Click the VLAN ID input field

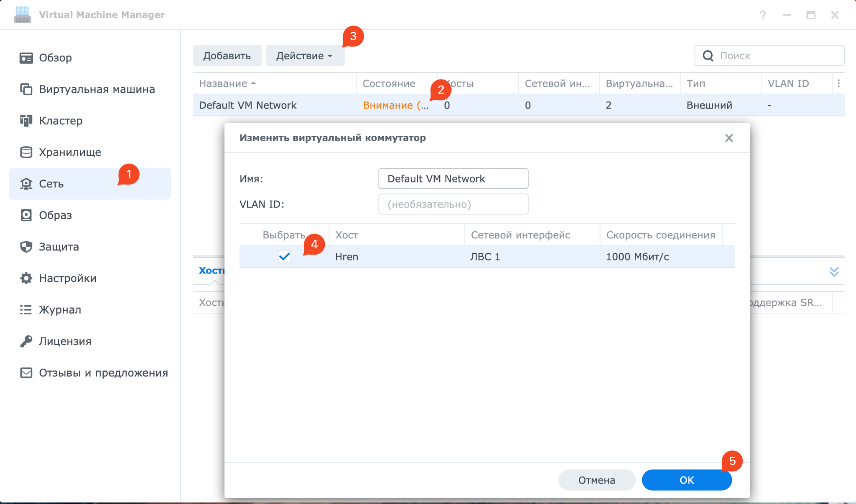453,204
